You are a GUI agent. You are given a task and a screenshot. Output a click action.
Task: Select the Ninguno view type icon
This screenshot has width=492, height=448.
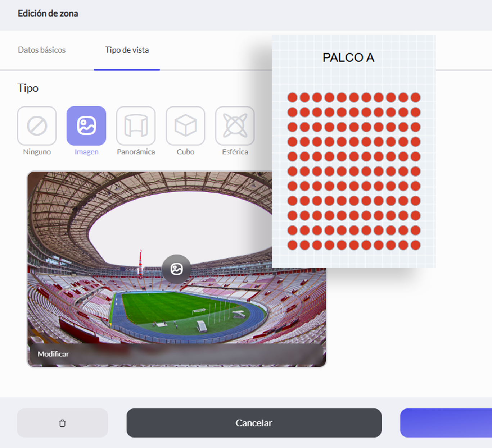(x=37, y=126)
